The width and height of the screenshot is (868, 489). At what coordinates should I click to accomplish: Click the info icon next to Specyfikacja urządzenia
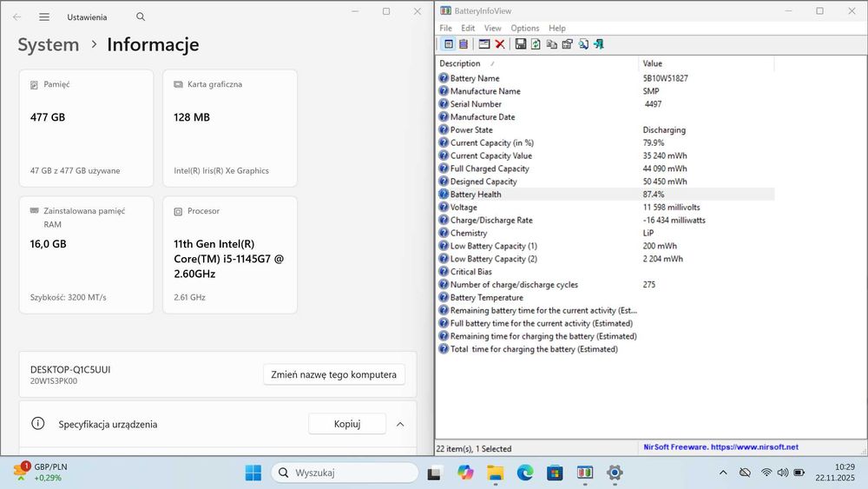tap(37, 424)
